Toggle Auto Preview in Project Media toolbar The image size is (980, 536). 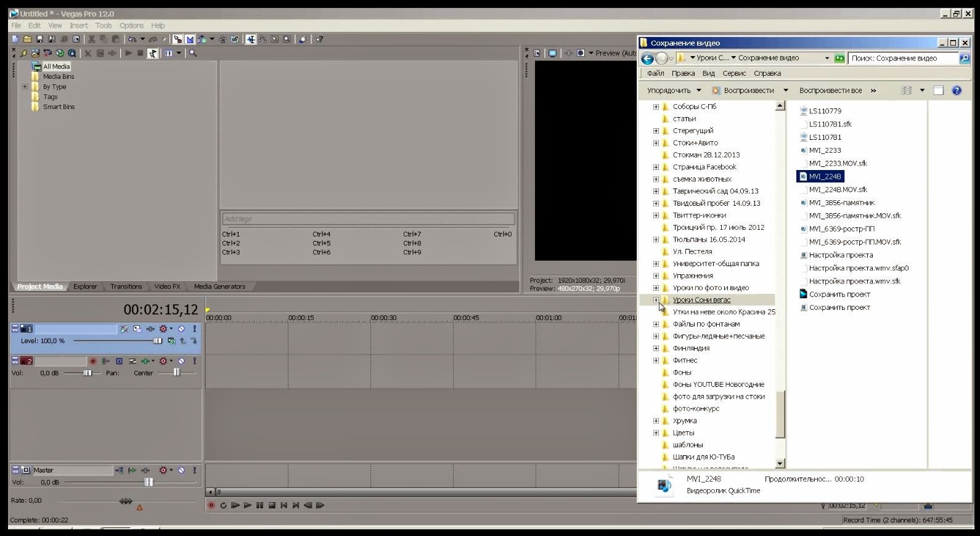click(152, 54)
